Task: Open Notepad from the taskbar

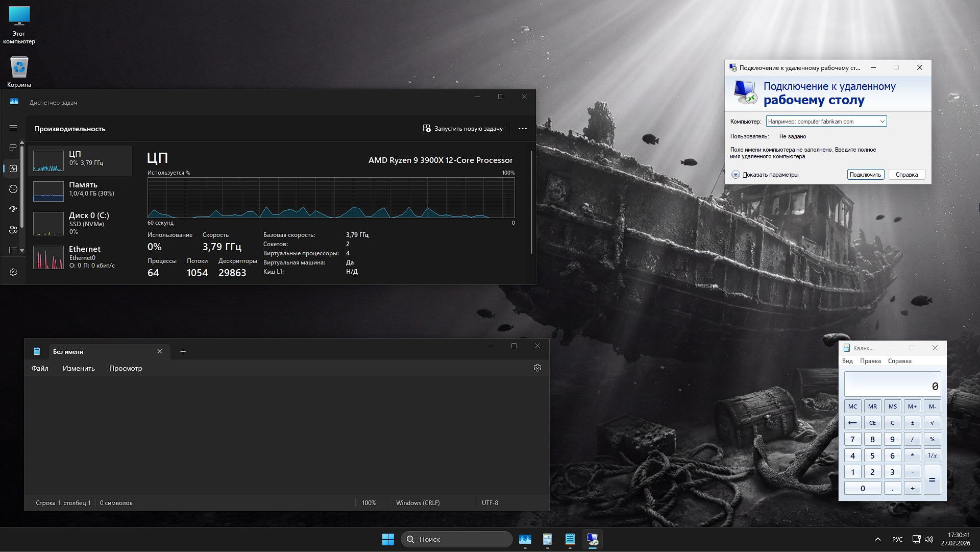Action: point(570,539)
